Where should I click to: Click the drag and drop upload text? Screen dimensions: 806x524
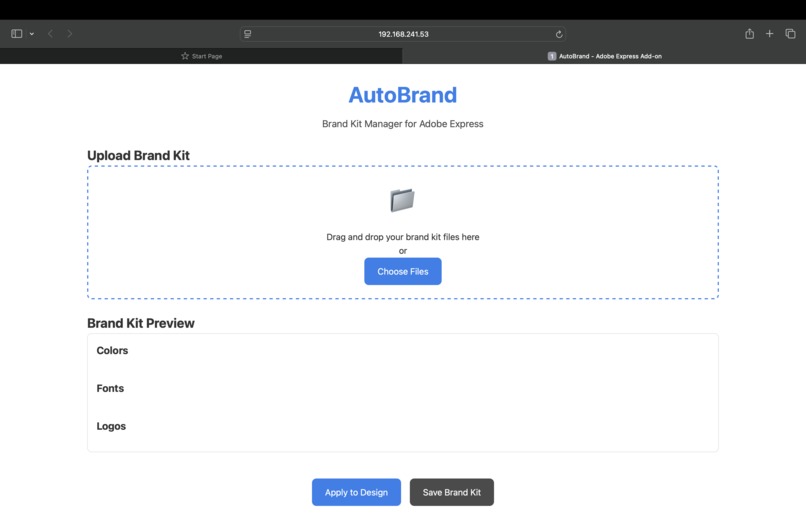[402, 237]
